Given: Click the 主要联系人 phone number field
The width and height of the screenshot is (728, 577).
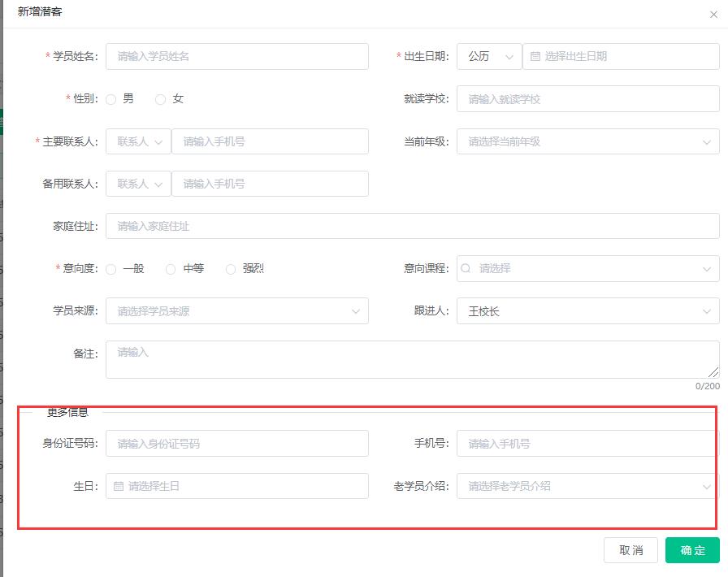Looking at the screenshot, I should (270, 141).
